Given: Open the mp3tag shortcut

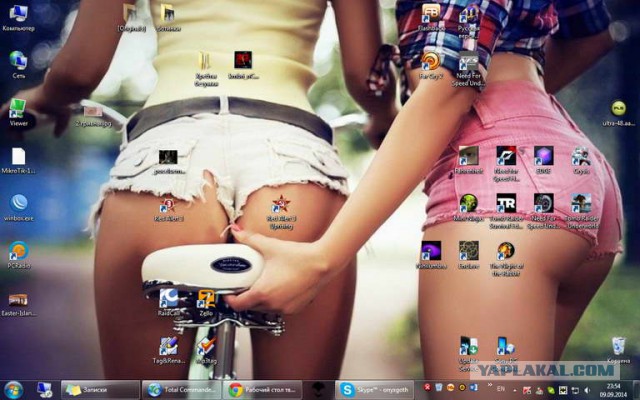Looking at the screenshot, I should coord(206,350).
